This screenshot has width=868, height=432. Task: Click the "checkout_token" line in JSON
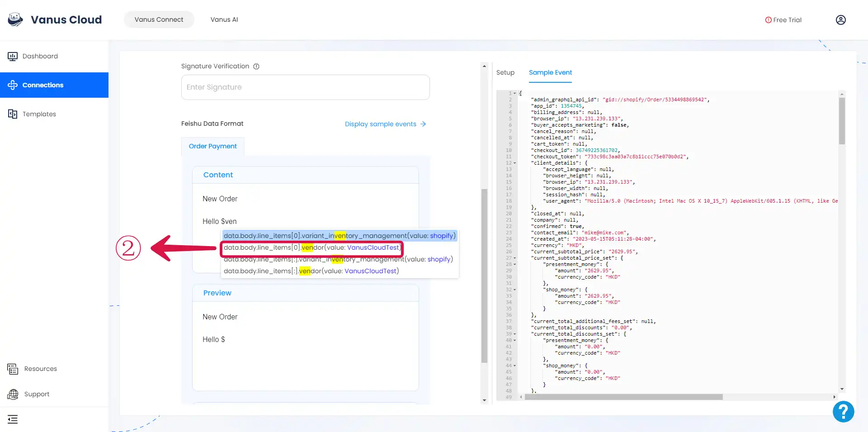coord(610,157)
